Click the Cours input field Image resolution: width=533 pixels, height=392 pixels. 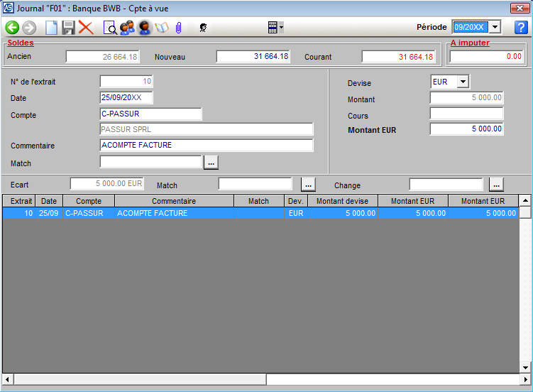point(466,114)
